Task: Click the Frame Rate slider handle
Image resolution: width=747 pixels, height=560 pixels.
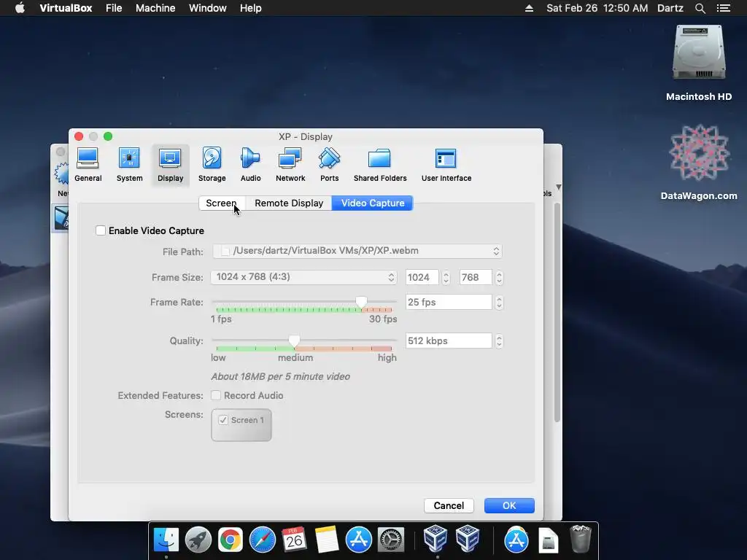Action: tap(361, 302)
